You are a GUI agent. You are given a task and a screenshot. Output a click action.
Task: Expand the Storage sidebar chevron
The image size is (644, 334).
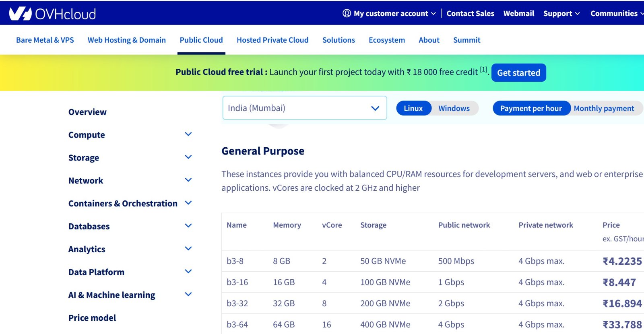click(188, 157)
